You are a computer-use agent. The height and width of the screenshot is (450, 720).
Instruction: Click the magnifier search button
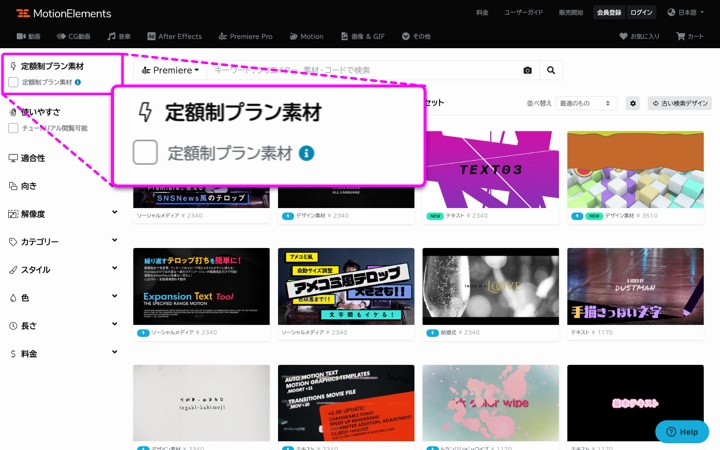click(551, 70)
